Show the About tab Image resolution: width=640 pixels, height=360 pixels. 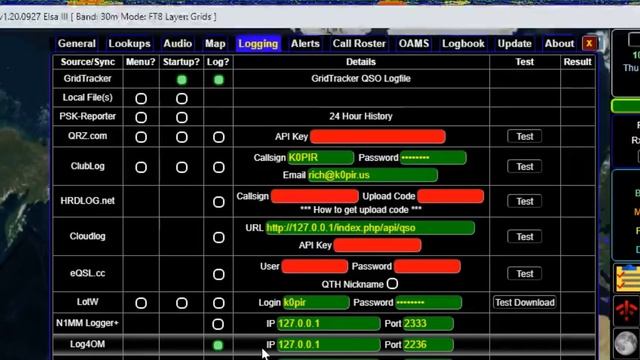[x=559, y=44]
